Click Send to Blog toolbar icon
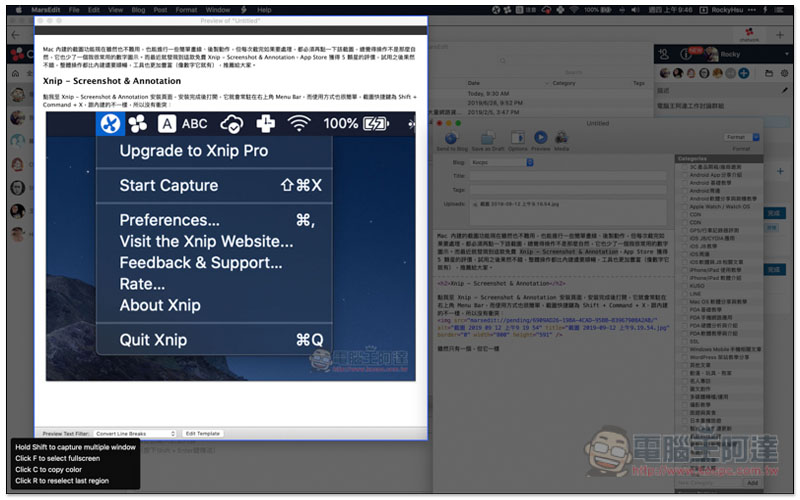Viewport: 800px width, 500px height. click(x=451, y=139)
